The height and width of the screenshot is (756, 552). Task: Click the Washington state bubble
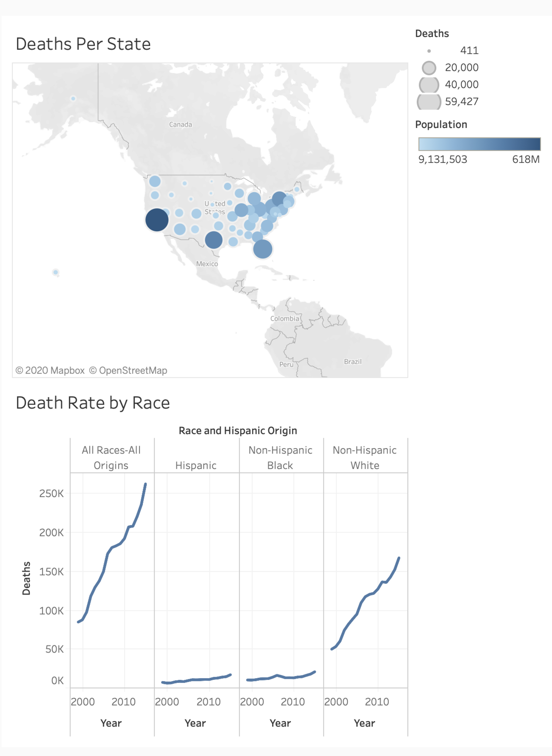(x=155, y=181)
